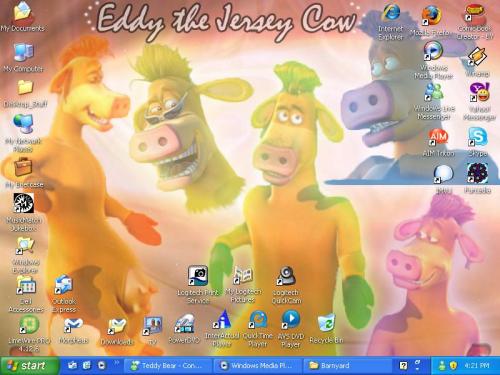The height and width of the screenshot is (375, 500).
Task: Click the 4:21 PM system clock
Action: click(x=477, y=366)
